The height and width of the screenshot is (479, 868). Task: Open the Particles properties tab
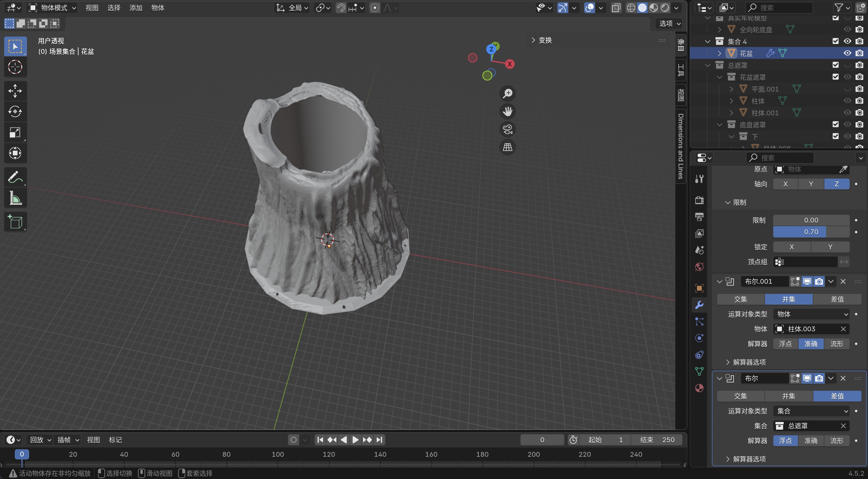[x=699, y=322]
